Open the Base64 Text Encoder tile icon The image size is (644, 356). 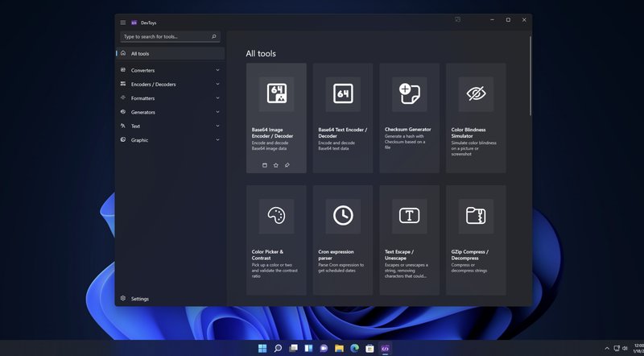point(343,94)
